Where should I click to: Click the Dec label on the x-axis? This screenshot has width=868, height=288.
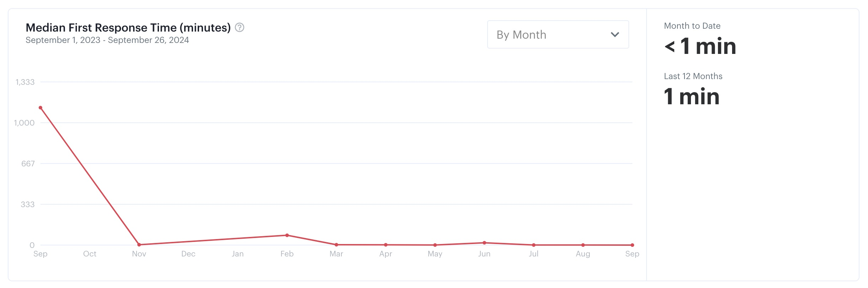188,254
